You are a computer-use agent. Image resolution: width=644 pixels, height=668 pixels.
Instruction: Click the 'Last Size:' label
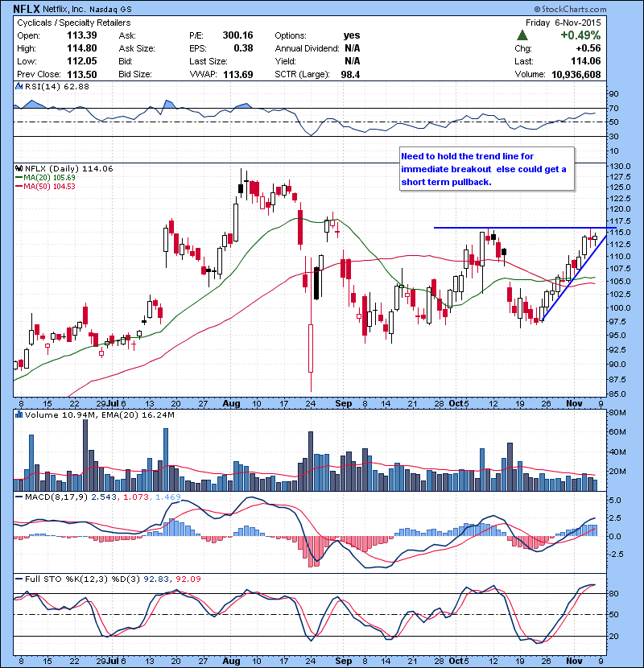click(x=208, y=61)
